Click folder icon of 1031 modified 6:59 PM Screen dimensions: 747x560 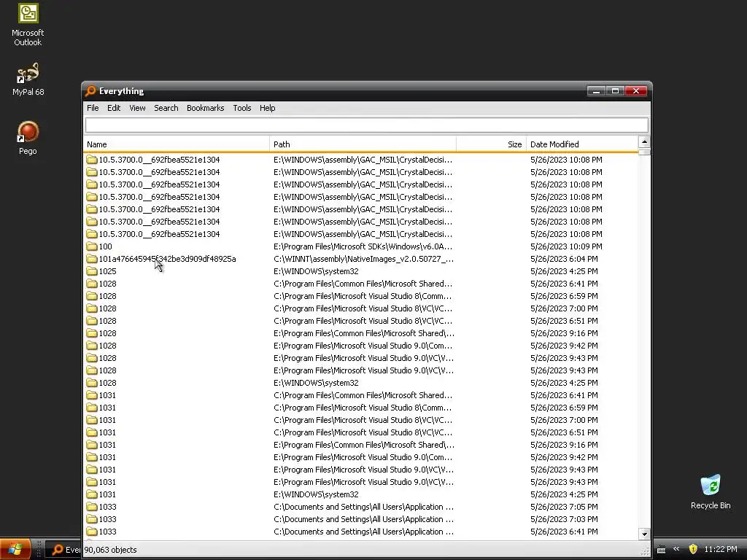pos(91,408)
